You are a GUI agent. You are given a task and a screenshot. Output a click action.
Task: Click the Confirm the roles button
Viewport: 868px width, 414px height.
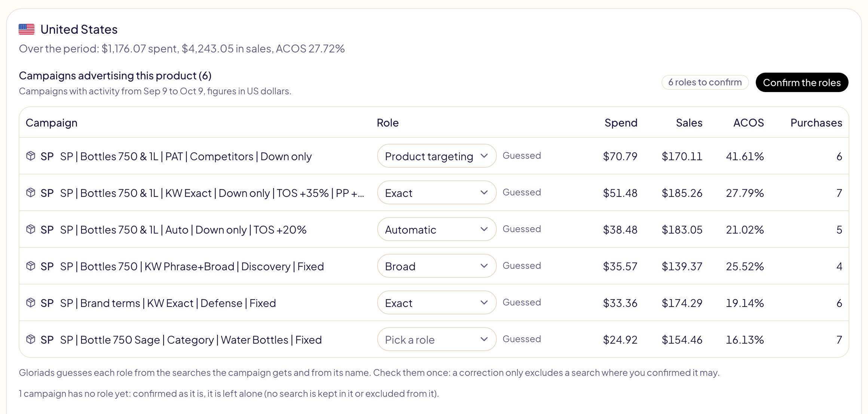pos(802,82)
